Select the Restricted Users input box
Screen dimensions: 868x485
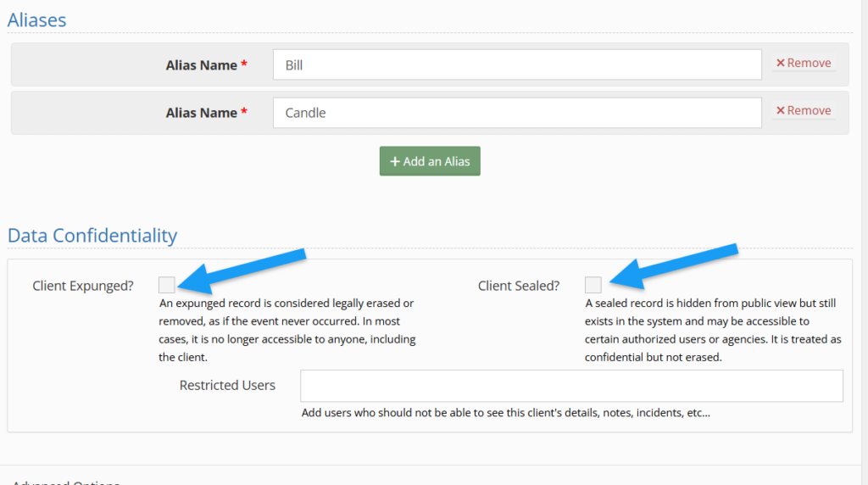[x=571, y=386]
